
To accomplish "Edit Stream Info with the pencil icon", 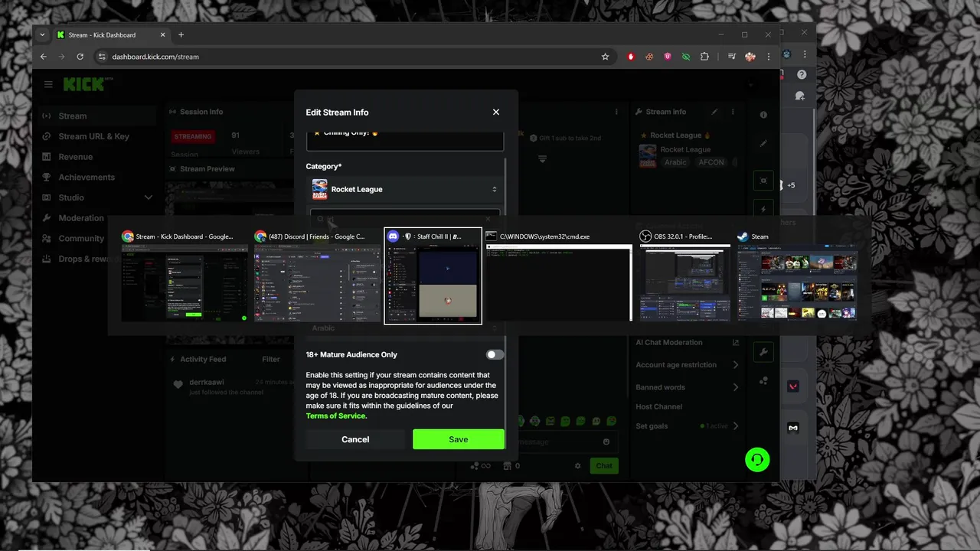I will click(715, 112).
